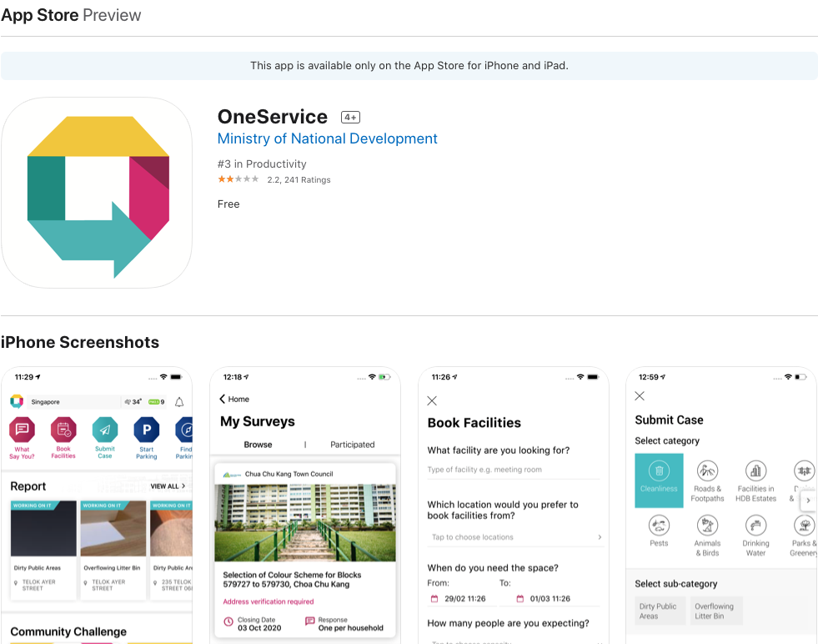Click the star rating display
818x644 pixels.
coord(238,179)
